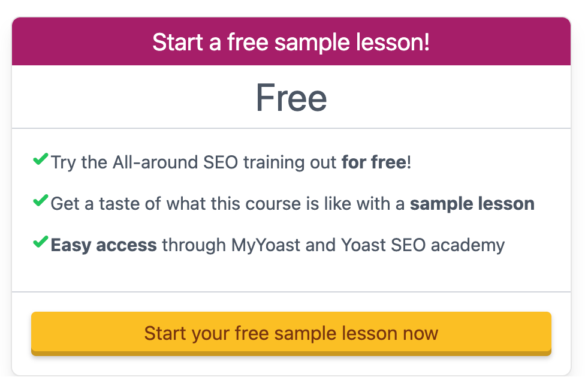Click the yellow call-to-action bar
This screenshot has width=585, height=392.
click(291, 333)
